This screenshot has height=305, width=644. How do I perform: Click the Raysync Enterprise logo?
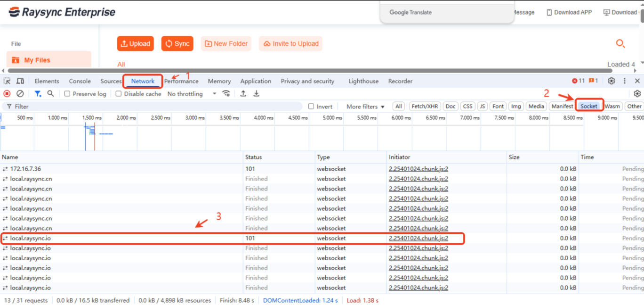tap(62, 12)
